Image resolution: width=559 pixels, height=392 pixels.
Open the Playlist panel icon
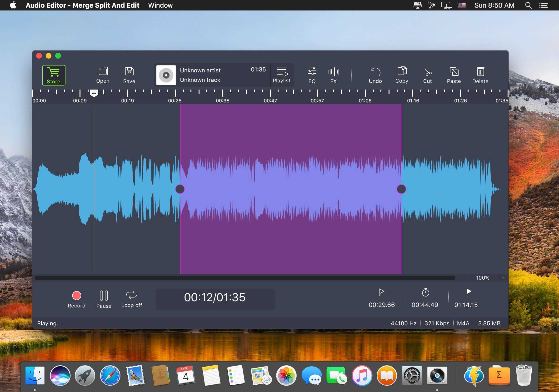[x=281, y=74]
